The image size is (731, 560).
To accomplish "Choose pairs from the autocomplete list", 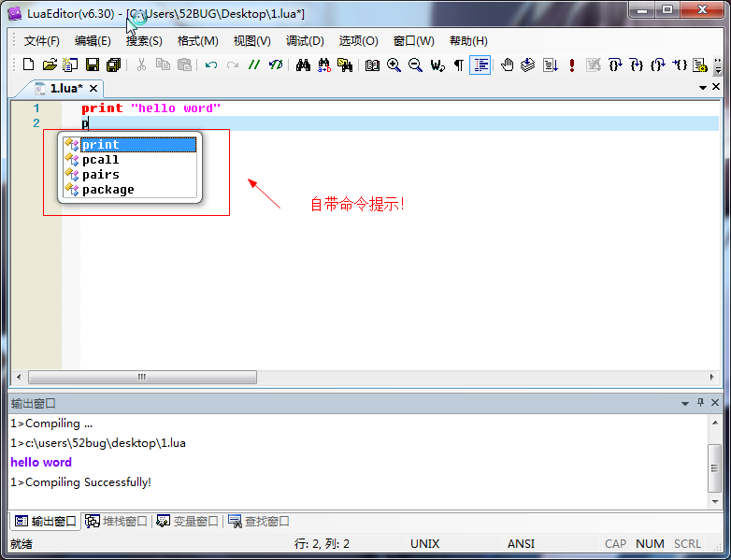I will [130, 175].
